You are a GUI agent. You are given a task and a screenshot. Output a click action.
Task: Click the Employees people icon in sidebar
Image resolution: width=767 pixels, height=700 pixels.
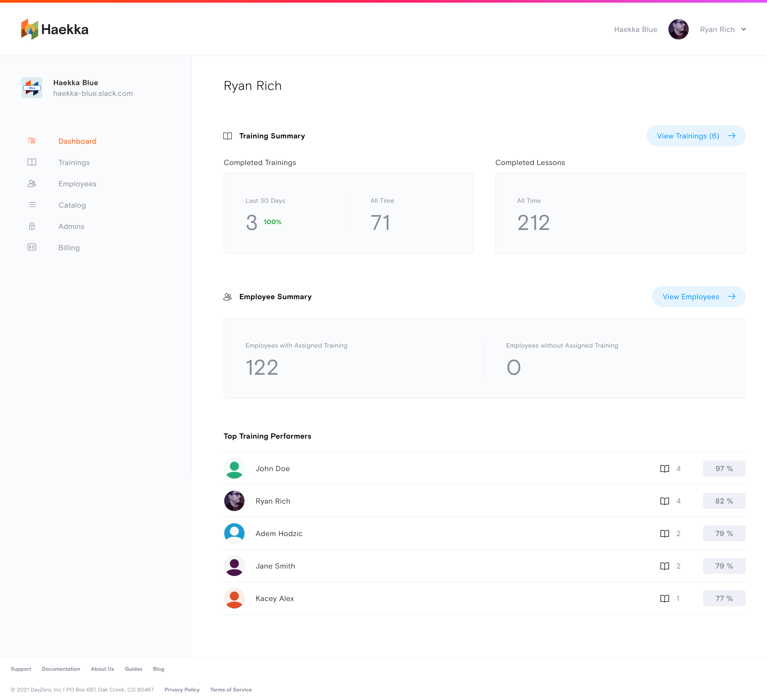(32, 184)
